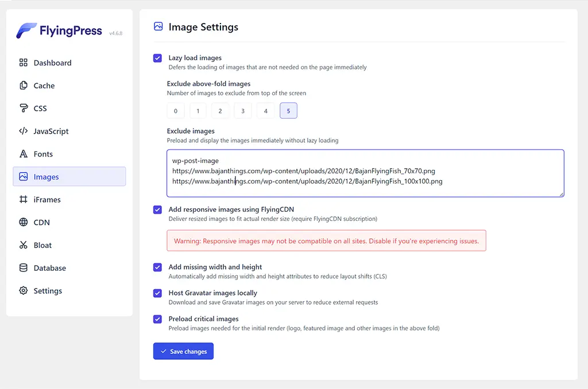Click the Fonts letter A icon

point(23,154)
